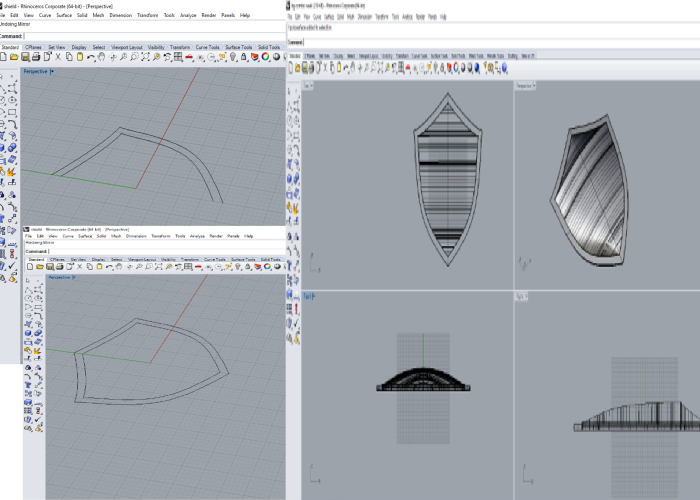Click Zoom Extents icon in top-left window
Image resolution: width=700 pixels, height=500 pixels.
145,57
